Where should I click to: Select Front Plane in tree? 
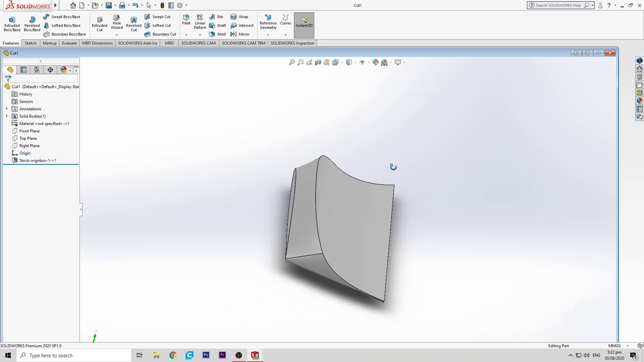click(30, 131)
